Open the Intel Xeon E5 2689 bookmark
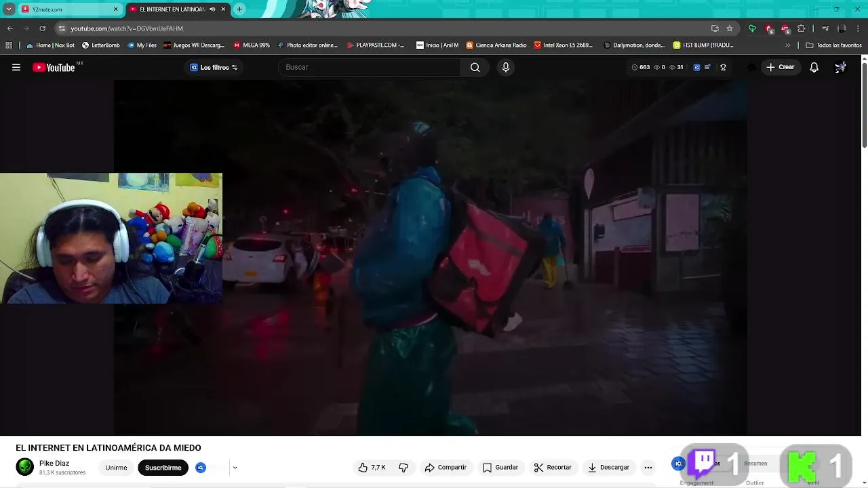The height and width of the screenshot is (488, 868). click(564, 45)
